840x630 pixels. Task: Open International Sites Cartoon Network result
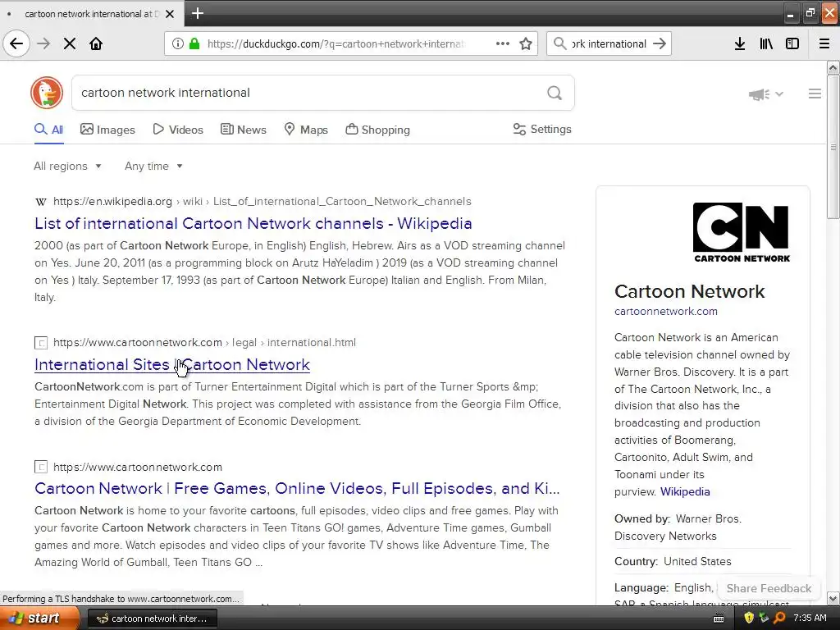[172, 365]
